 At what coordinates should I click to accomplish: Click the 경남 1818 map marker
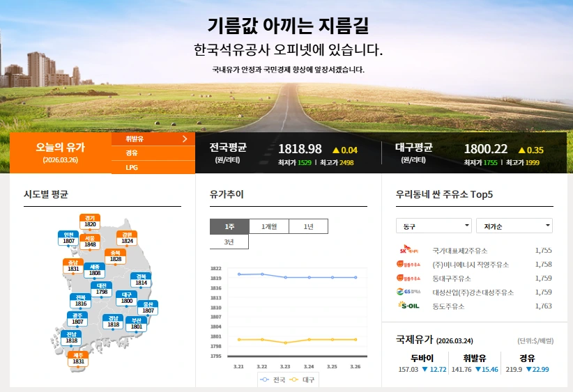pos(114,322)
